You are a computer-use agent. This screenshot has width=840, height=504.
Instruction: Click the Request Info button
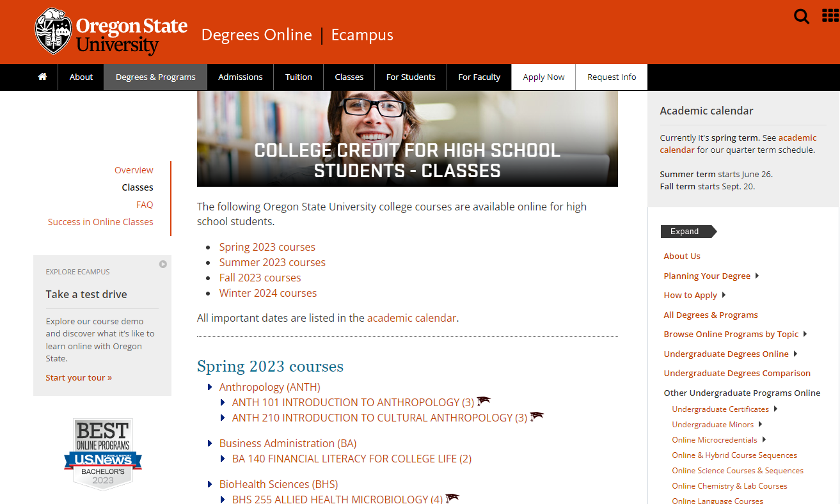(612, 77)
